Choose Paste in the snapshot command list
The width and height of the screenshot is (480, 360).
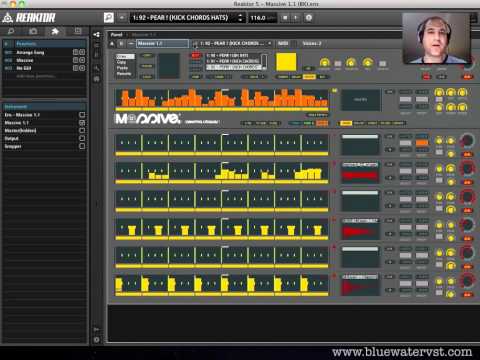(x=122, y=68)
